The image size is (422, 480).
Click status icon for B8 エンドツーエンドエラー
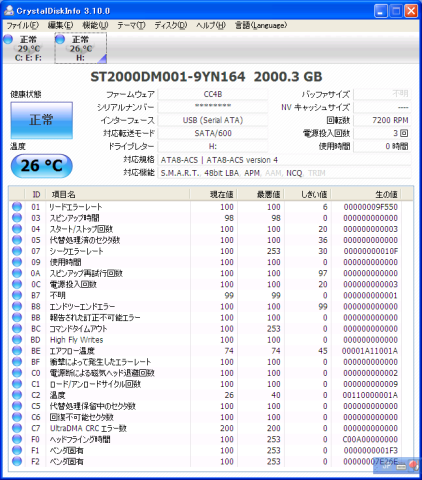pos(17,306)
